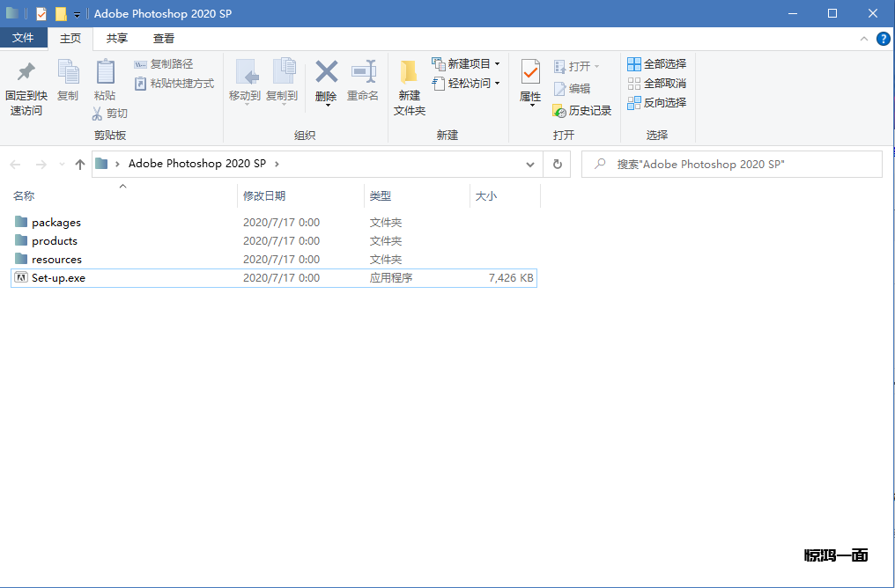Sort by 修改日期 column header
This screenshot has width=895, height=588.
coord(264,196)
